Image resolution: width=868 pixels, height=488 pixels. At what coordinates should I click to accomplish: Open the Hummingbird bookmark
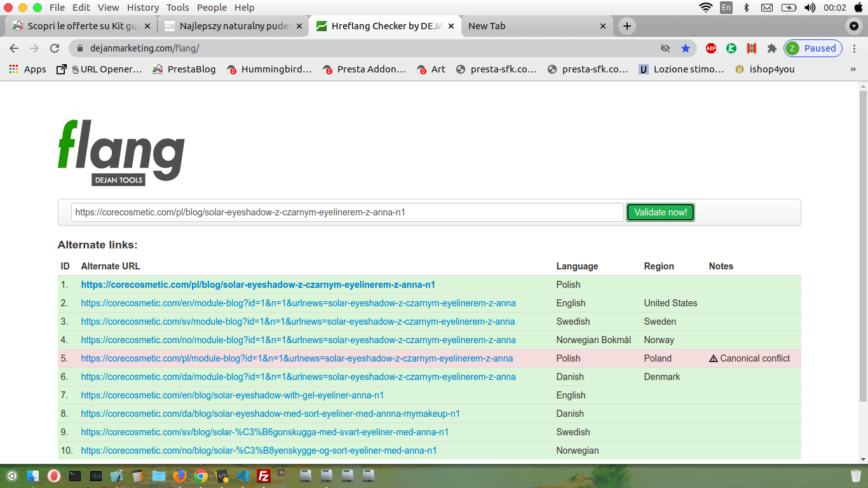click(269, 69)
